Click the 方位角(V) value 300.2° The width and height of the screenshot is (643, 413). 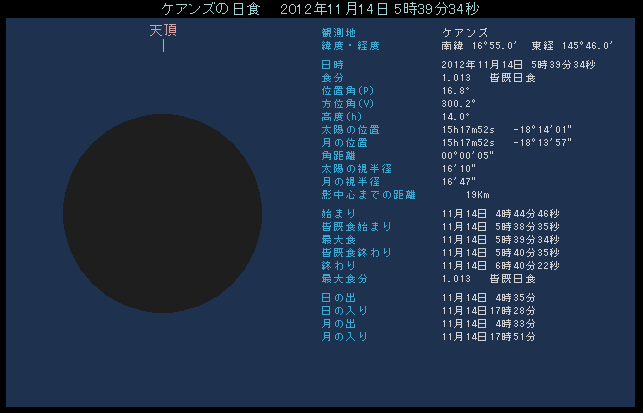click(459, 103)
